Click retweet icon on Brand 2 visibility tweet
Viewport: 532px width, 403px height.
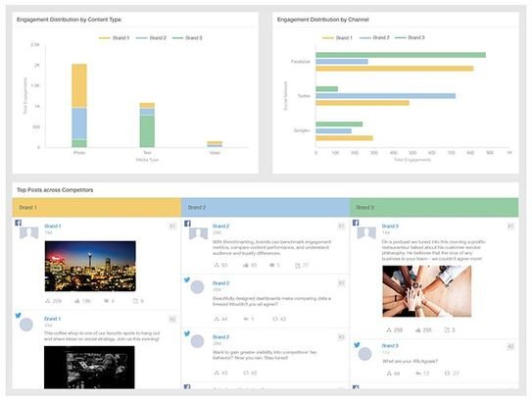tap(246, 373)
